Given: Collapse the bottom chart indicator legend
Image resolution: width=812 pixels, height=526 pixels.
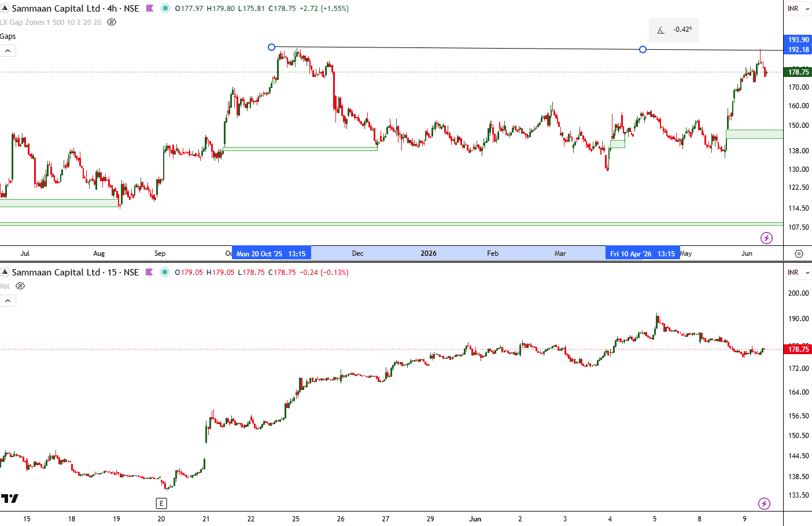Looking at the screenshot, I should [x=8, y=301].
